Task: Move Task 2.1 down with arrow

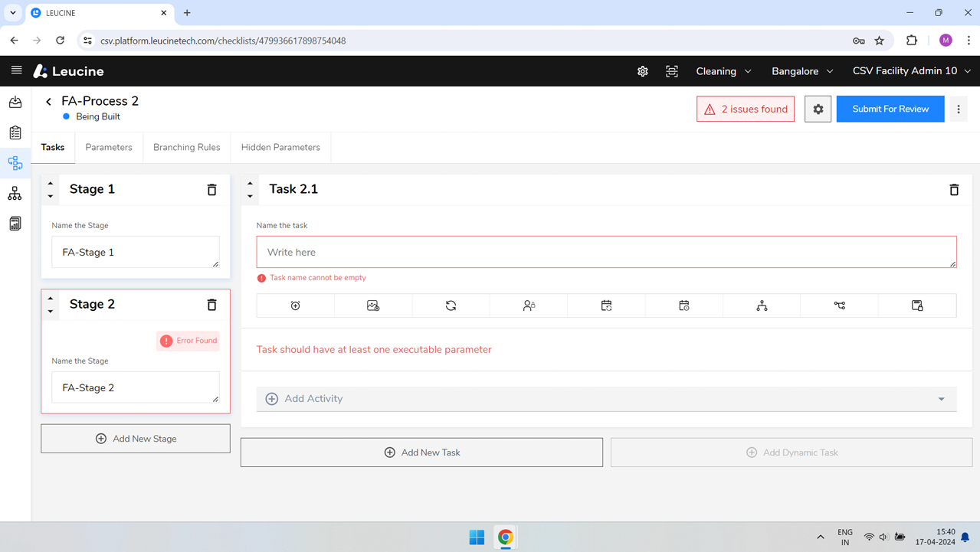Action: 250,196
